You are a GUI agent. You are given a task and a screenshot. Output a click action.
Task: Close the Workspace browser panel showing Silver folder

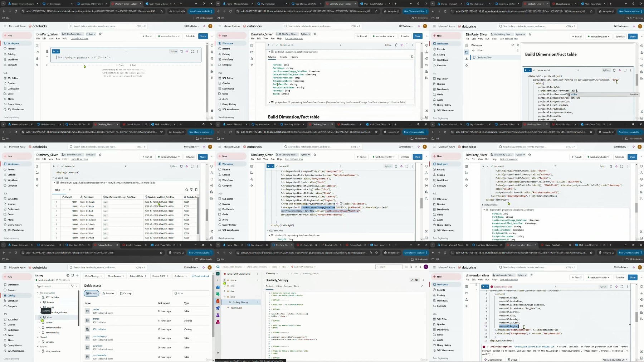[518, 45]
